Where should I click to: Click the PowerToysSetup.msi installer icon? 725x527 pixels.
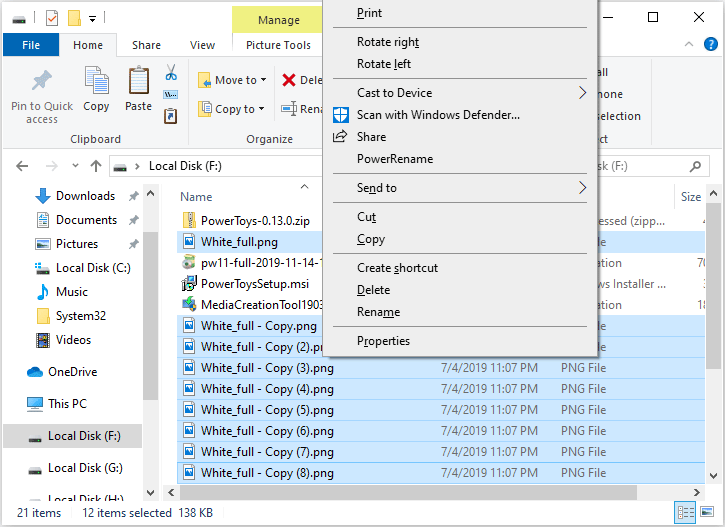pos(189,283)
